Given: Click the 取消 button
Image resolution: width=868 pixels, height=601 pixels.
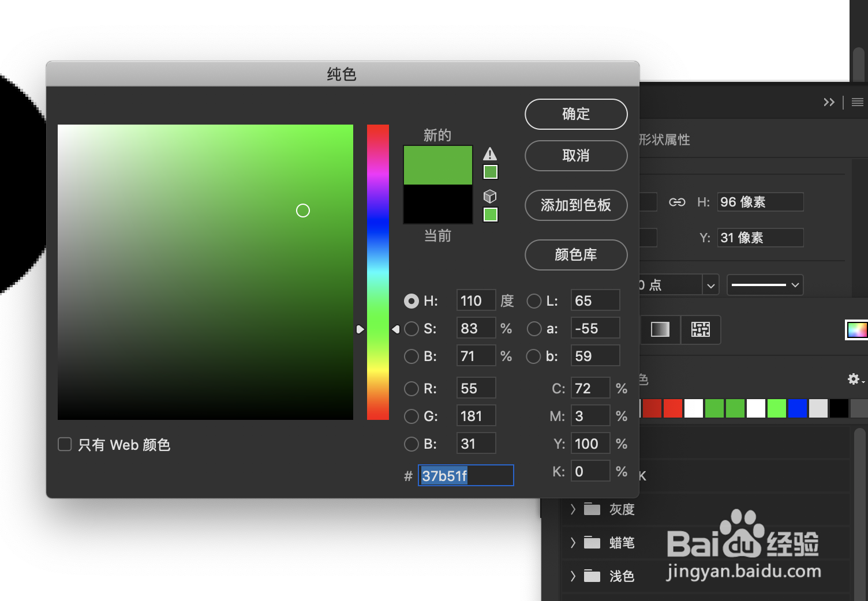Looking at the screenshot, I should (576, 156).
